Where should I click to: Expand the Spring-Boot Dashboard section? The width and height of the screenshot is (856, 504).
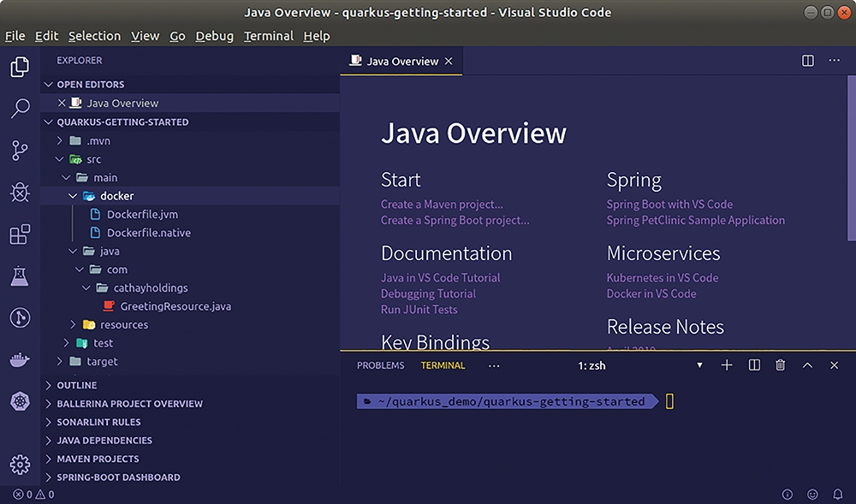[x=48, y=477]
